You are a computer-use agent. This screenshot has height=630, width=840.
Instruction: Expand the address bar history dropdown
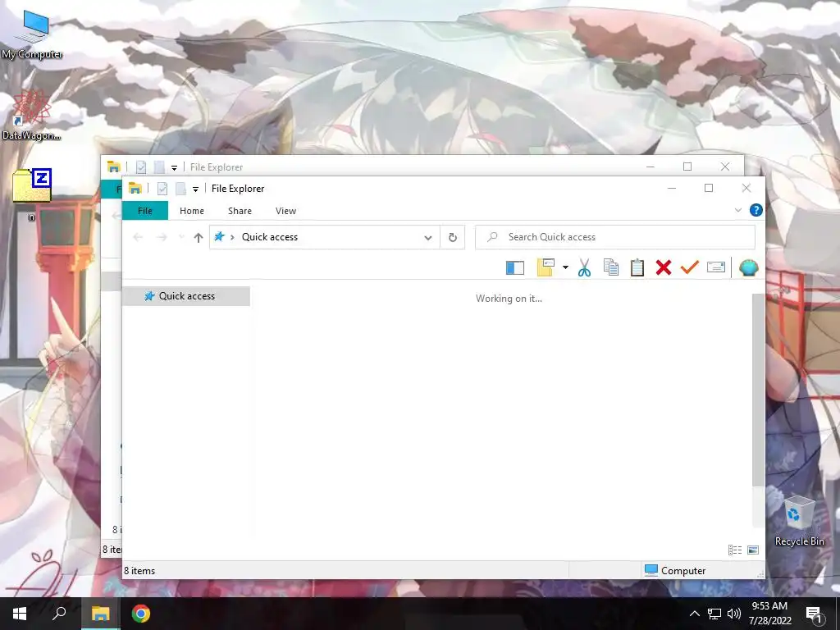[428, 237]
